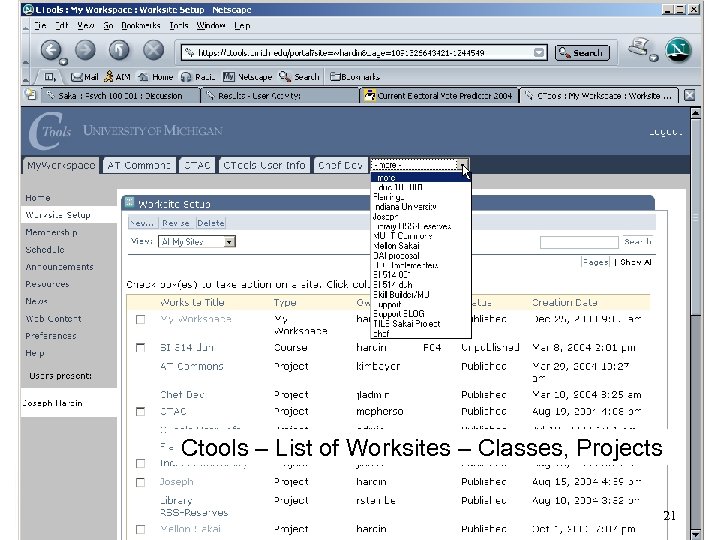The height and width of the screenshot is (540, 720).
Task: Switch to the CTools User Info tab
Action: [264, 165]
